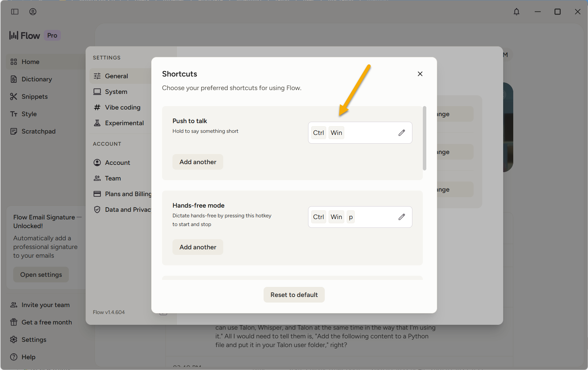Go to Home in sidebar
Screen dimensions: 588x370
pos(45,62)
